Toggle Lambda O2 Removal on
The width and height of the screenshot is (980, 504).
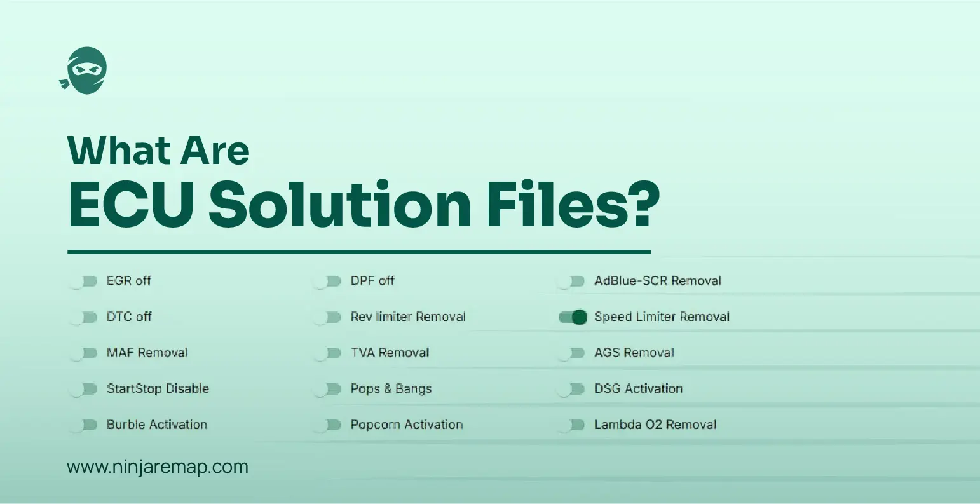coord(575,425)
